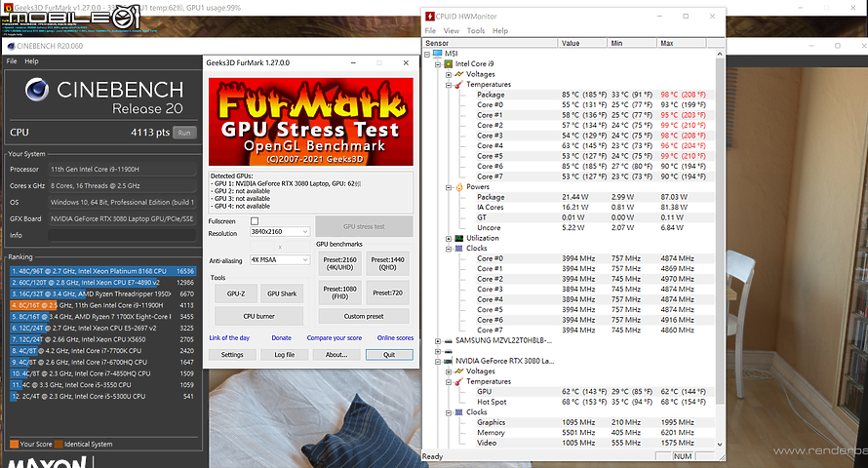868x468 pixels.
Task: Click the Cinebench sphere logo
Action: tap(36, 90)
